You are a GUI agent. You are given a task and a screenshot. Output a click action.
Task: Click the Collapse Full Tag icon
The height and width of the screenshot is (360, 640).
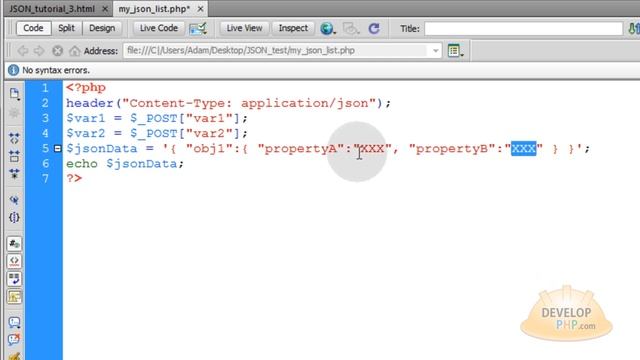click(x=14, y=138)
